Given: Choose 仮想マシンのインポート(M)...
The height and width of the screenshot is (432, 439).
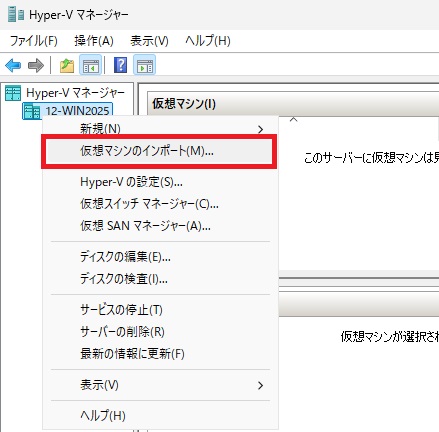Looking at the screenshot, I should tap(159, 151).
